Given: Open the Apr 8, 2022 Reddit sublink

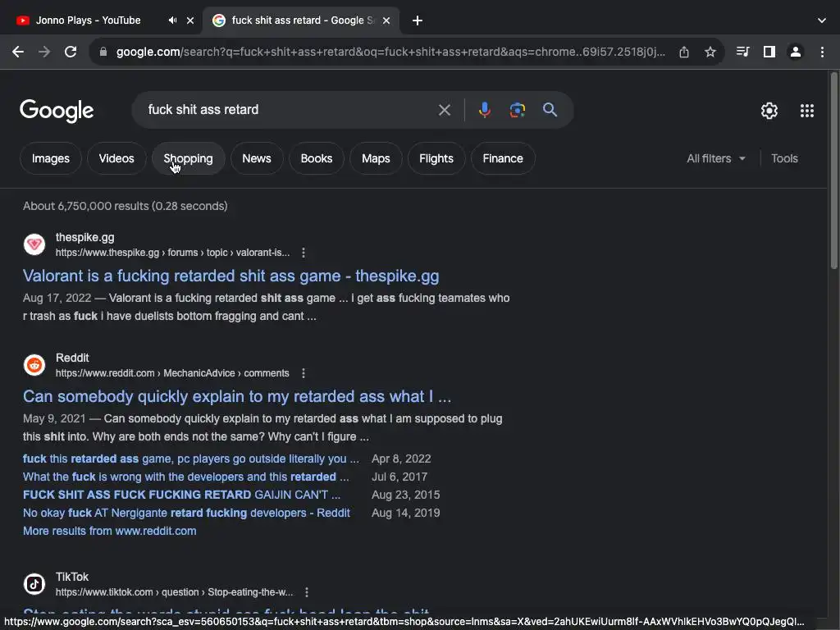Looking at the screenshot, I should (x=191, y=459).
